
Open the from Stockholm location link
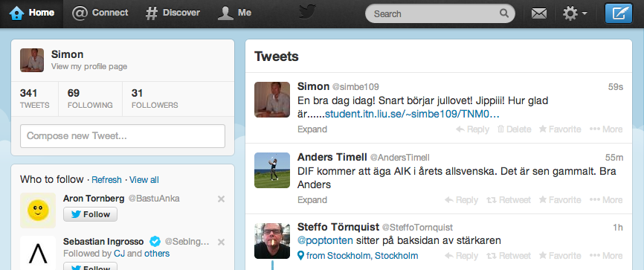[x=358, y=256]
